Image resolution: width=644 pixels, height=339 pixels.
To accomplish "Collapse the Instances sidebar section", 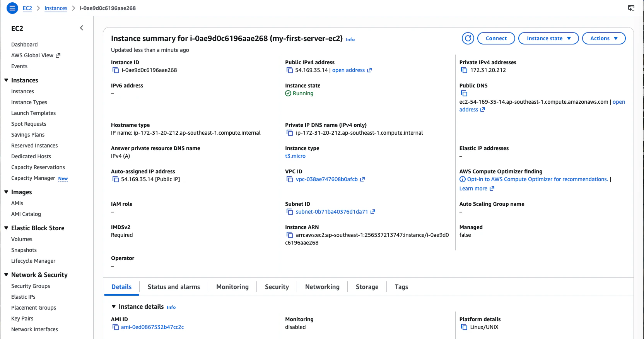I will pyautogui.click(x=6, y=80).
